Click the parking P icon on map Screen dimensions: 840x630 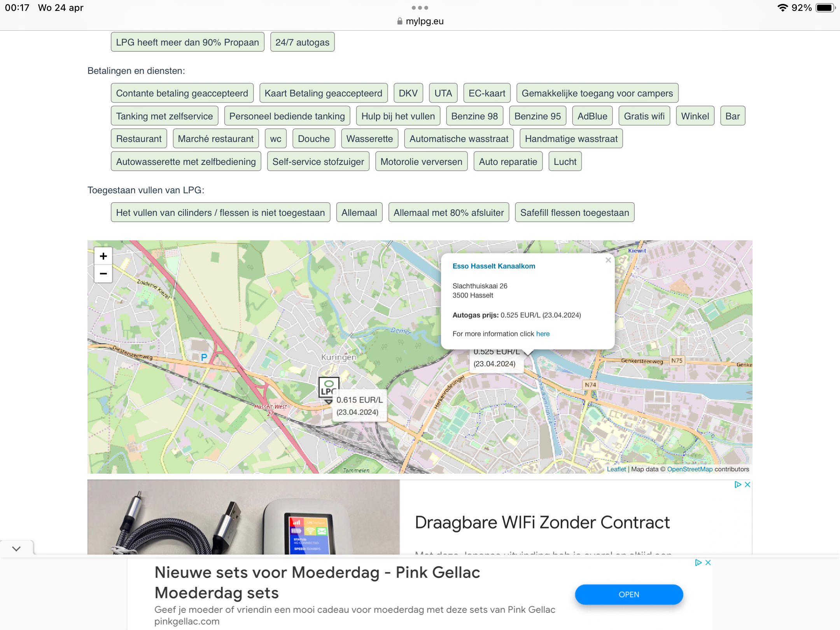point(204,357)
